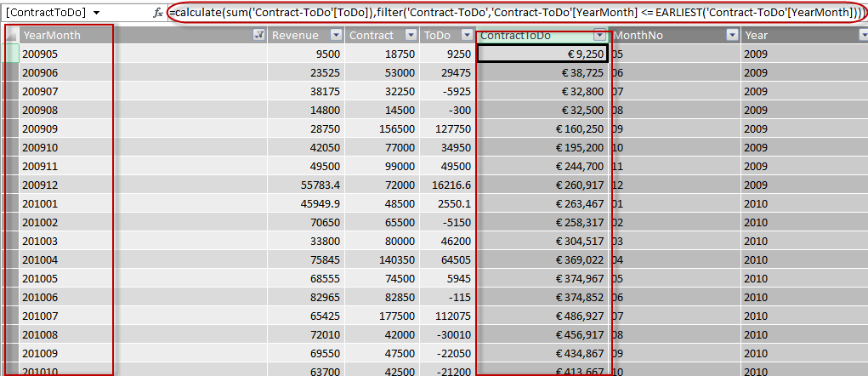Select the Revenue column header

tap(296, 35)
